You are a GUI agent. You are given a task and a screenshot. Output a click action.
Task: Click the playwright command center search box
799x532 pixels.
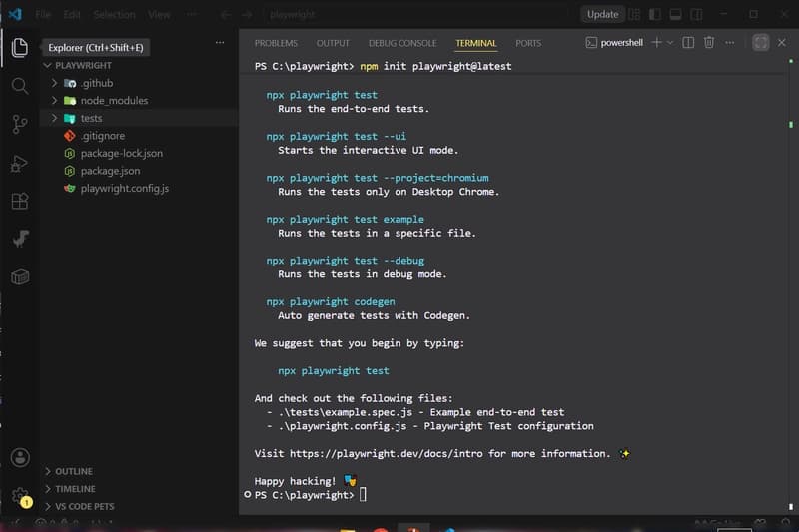417,15
